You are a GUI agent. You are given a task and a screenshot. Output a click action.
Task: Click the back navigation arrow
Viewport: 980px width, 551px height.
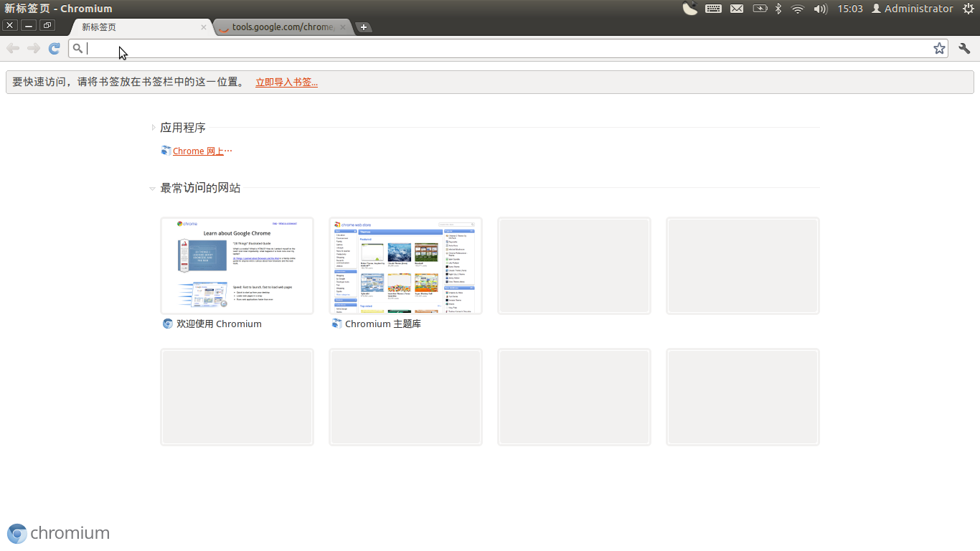pyautogui.click(x=13, y=48)
